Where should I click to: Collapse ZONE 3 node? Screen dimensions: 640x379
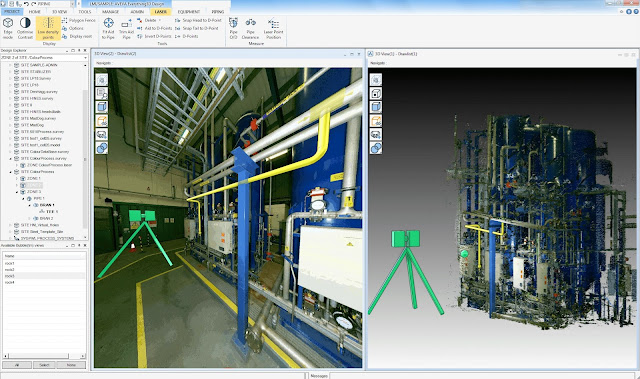[x=17, y=192]
